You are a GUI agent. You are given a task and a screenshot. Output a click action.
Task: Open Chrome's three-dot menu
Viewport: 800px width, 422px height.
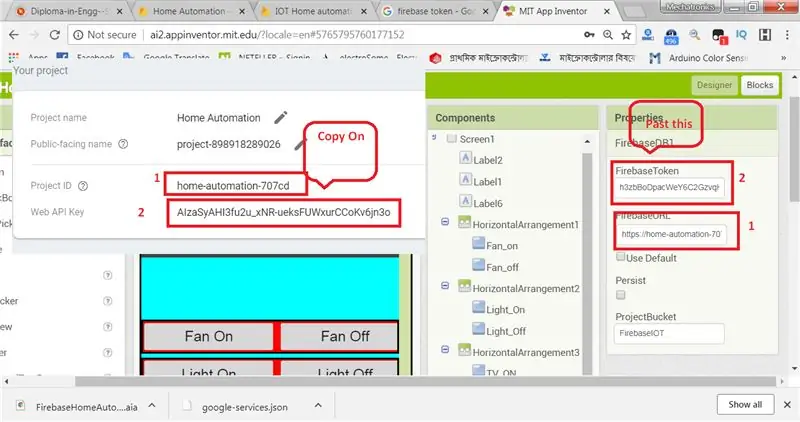tap(786, 35)
